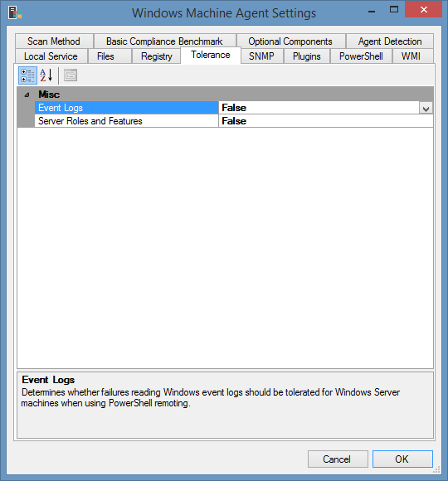
Task: Open the Local Service tab
Action: [x=51, y=56]
